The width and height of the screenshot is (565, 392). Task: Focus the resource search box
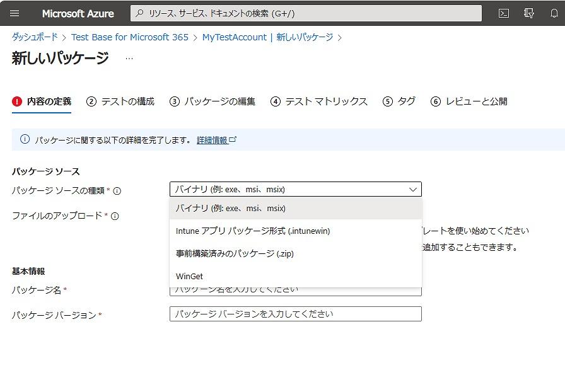point(306,13)
